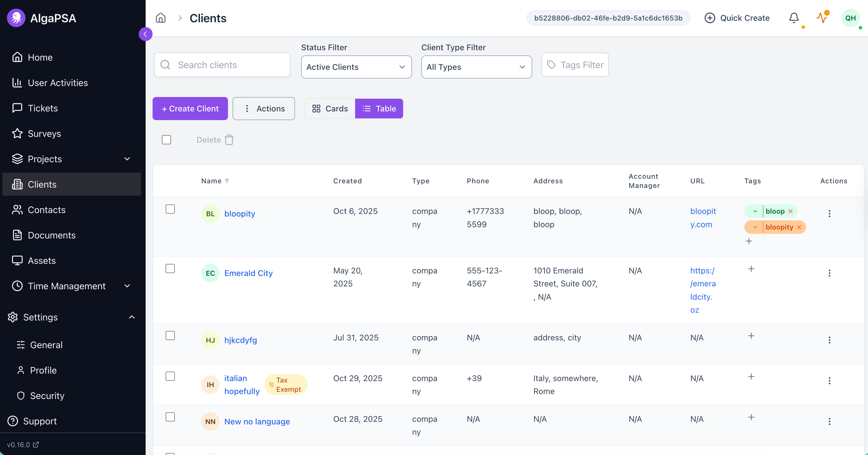The height and width of the screenshot is (455, 868).
Task: Open the Emerald City client link
Action: coord(248,273)
